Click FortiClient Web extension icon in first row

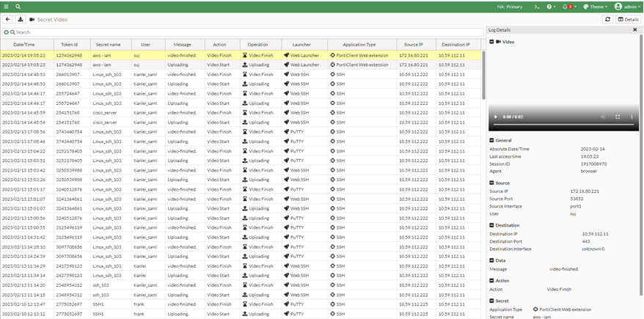coord(332,55)
